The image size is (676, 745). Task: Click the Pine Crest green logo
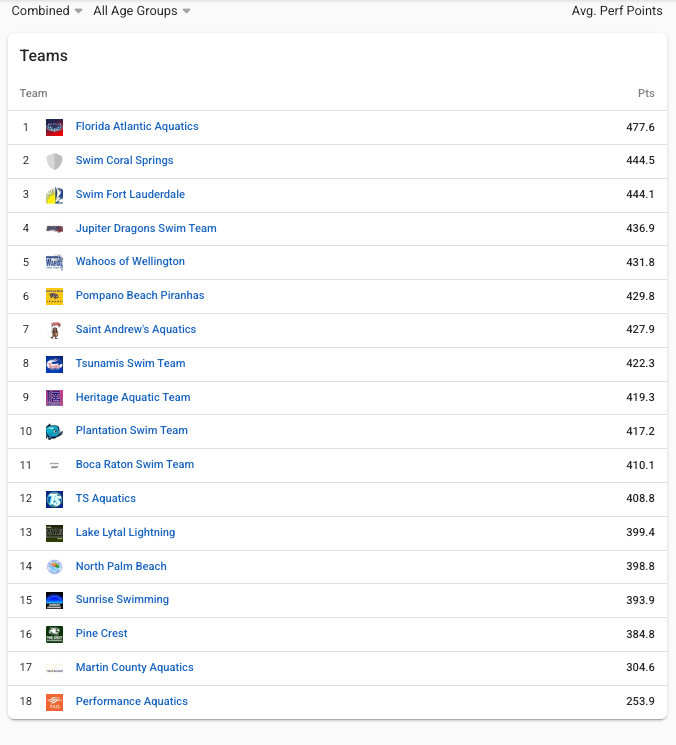[54, 634]
